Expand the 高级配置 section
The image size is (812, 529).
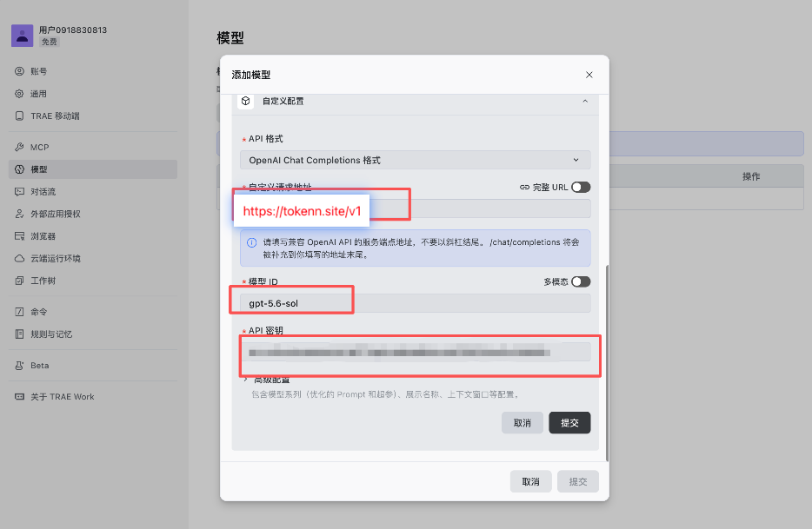(267, 380)
